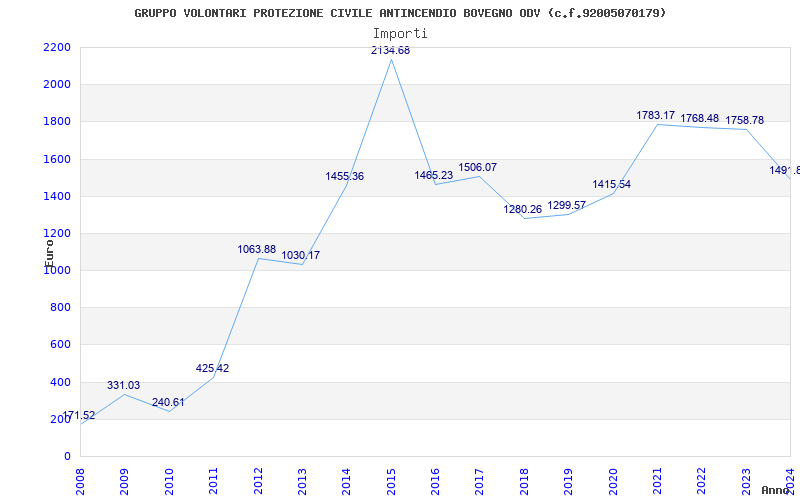Click data label 240.61

click(168, 402)
